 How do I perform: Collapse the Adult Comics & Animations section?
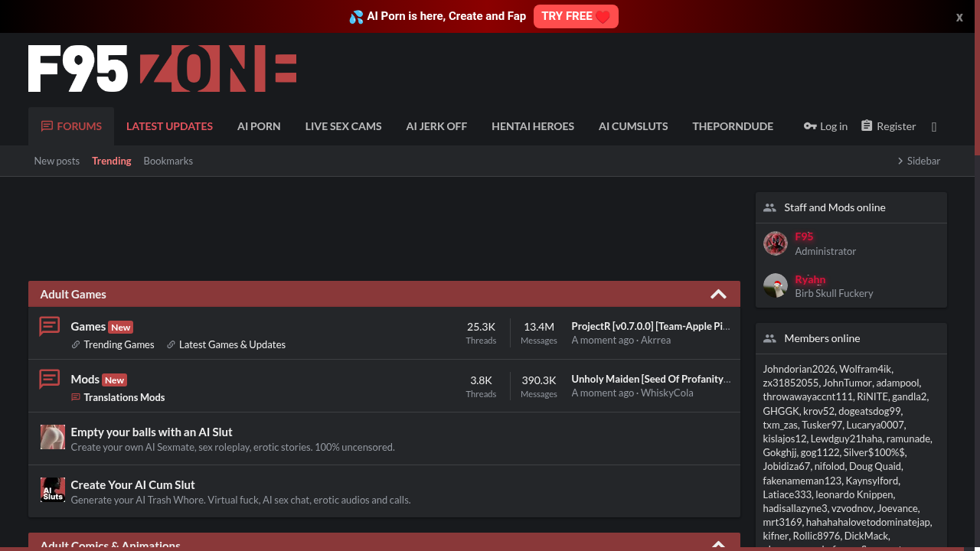(x=718, y=545)
